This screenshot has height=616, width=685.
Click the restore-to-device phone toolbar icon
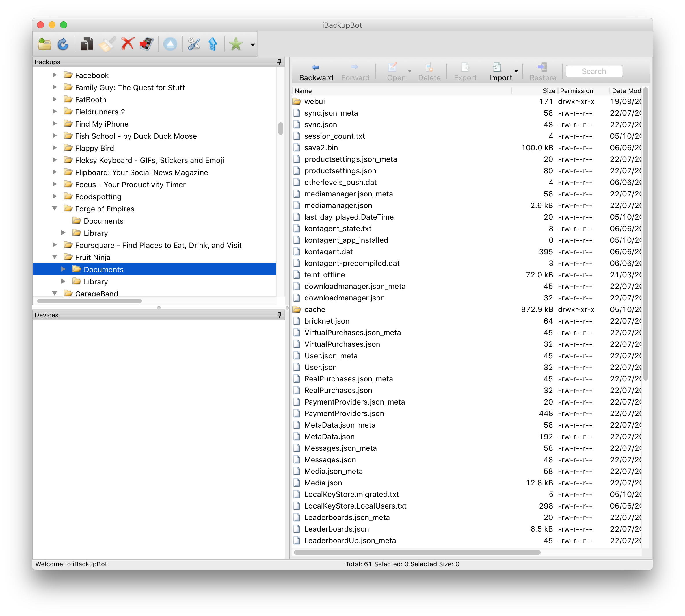pyautogui.click(x=146, y=44)
